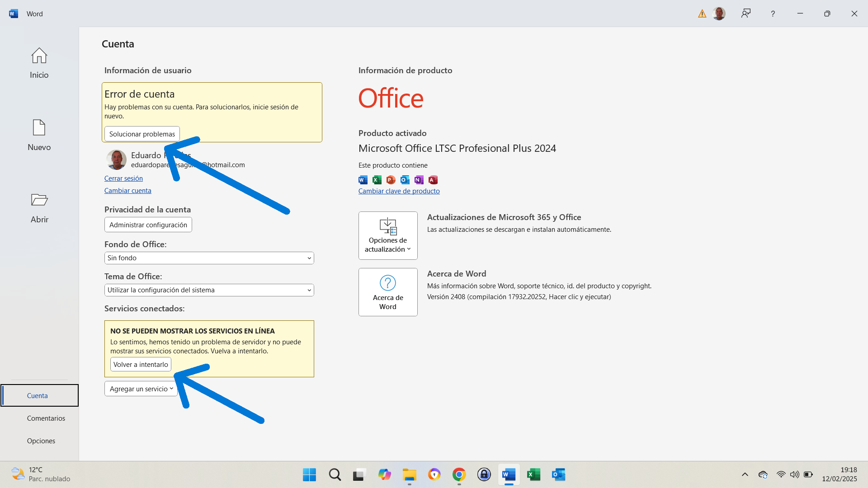This screenshot has height=488, width=868.
Task: Expand Opciones de actualización menu
Action: click(x=388, y=235)
